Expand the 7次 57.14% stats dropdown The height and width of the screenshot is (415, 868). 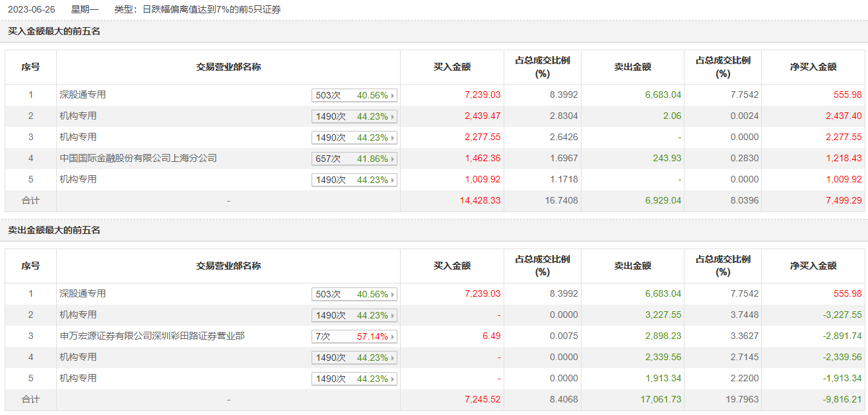(354, 337)
